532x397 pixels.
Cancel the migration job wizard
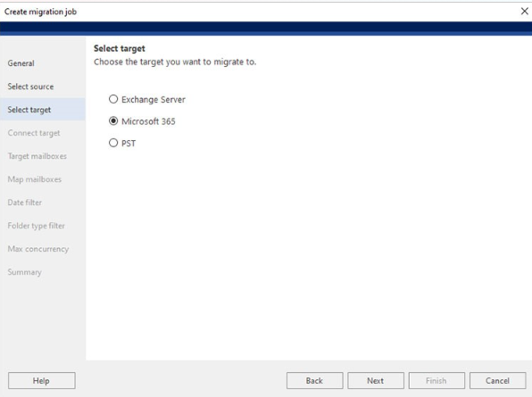pyautogui.click(x=498, y=380)
